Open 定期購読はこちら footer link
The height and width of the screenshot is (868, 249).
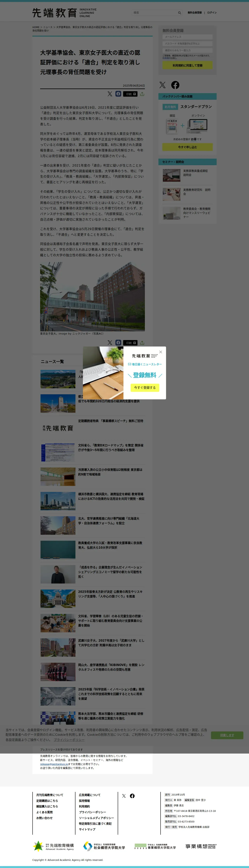pyautogui.click(x=47, y=801)
